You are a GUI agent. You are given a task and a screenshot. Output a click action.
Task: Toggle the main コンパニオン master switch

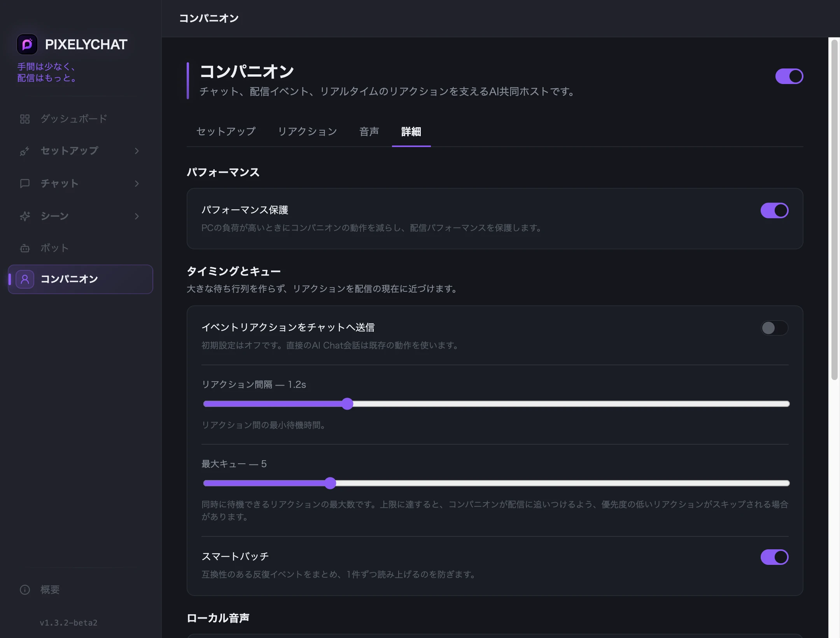789,76
